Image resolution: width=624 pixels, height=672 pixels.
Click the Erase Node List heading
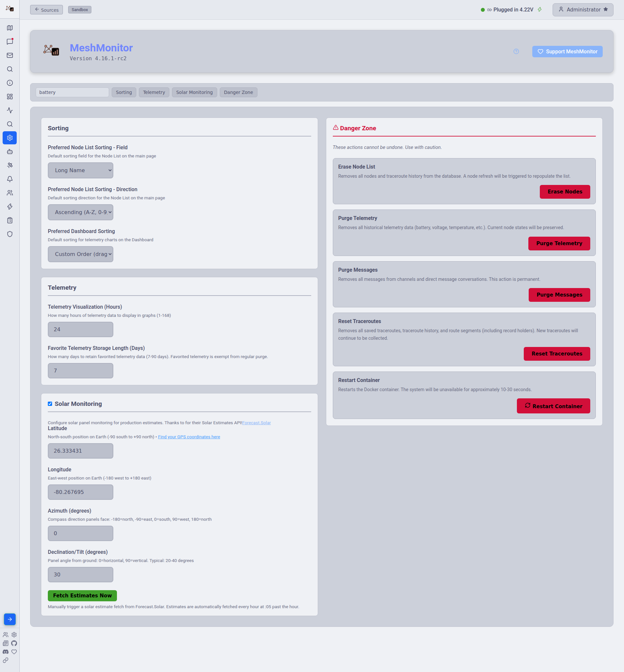[x=357, y=167]
